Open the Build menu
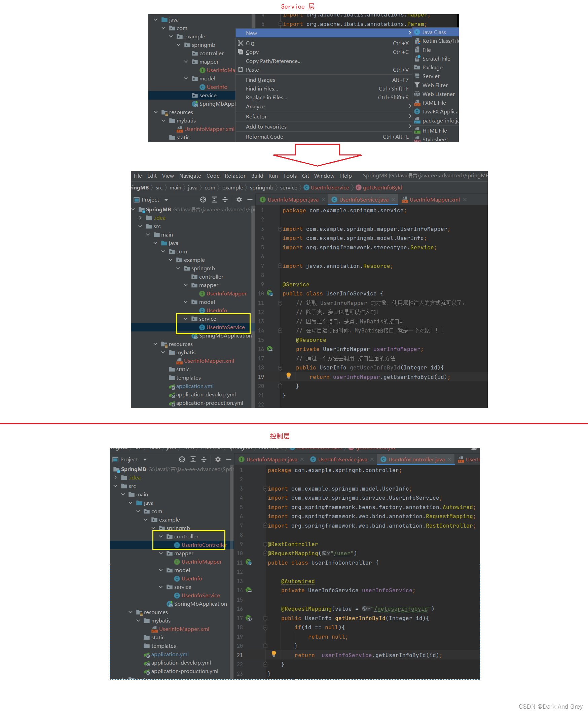The width and height of the screenshot is (588, 713). point(257,176)
